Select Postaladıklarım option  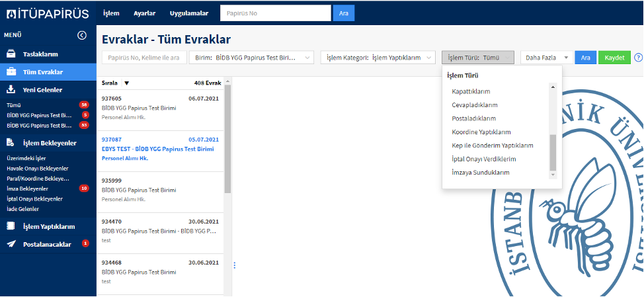[473, 118]
